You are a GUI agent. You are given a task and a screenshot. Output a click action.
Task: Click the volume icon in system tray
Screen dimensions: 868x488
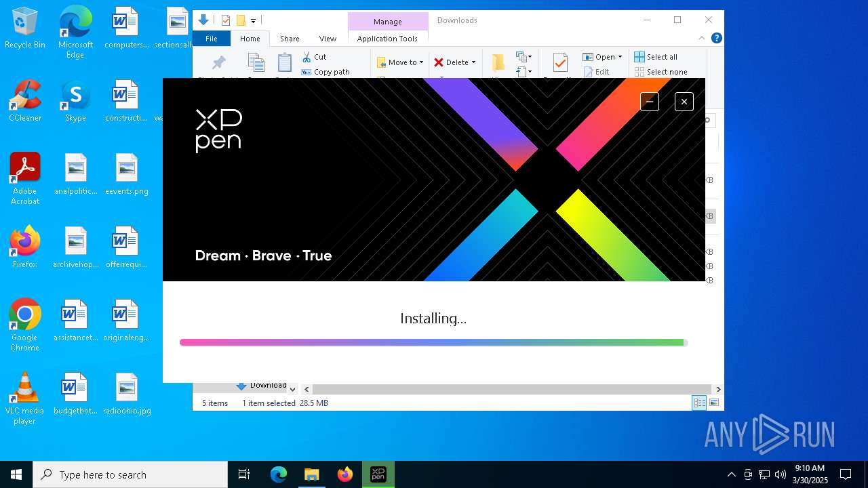780,474
